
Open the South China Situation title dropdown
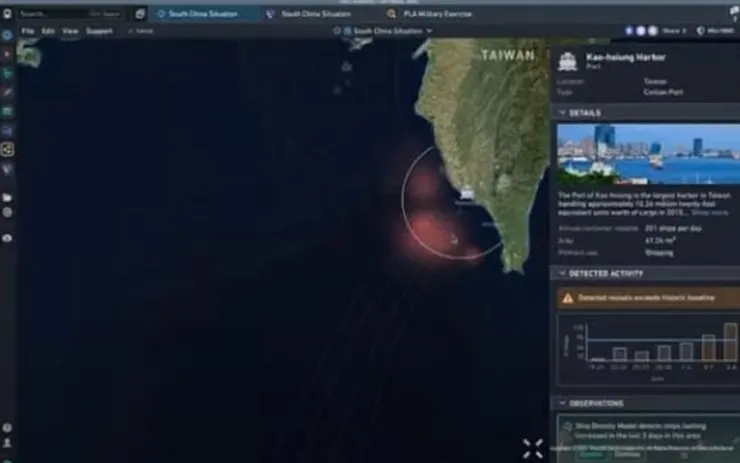click(x=429, y=31)
